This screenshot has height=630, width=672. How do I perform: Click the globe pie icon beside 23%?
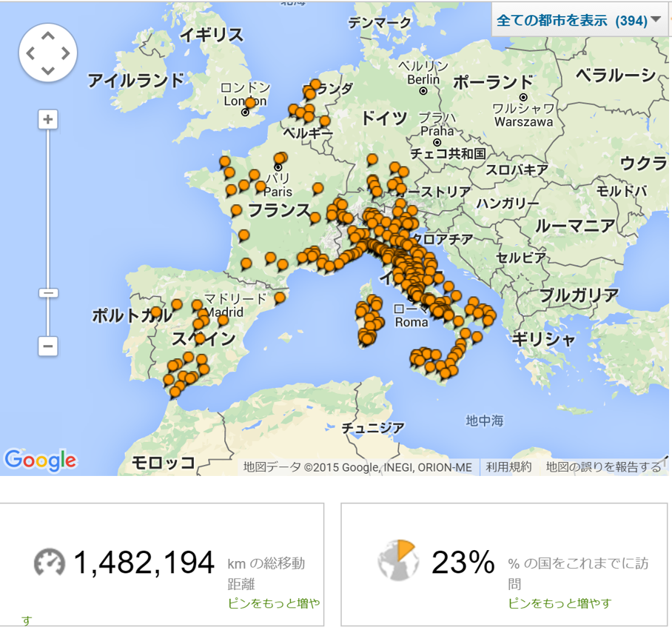click(397, 560)
